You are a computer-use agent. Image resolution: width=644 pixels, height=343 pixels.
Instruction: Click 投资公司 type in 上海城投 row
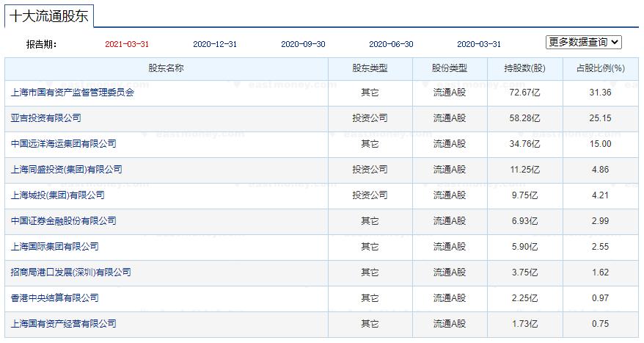370,195
